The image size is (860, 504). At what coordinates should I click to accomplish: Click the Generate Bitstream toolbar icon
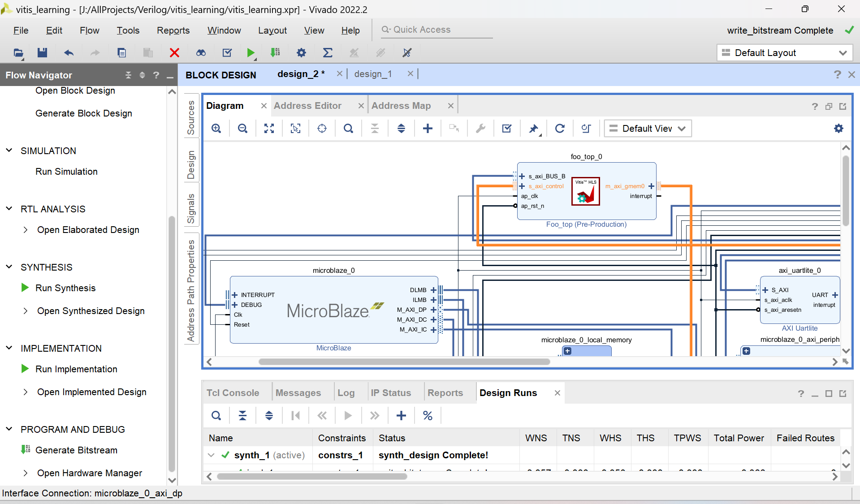275,53
